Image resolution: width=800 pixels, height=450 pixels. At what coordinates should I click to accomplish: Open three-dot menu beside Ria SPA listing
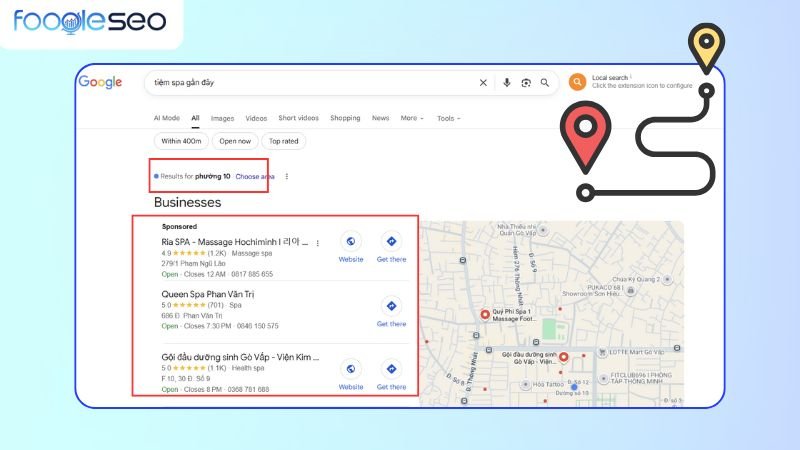pos(318,243)
